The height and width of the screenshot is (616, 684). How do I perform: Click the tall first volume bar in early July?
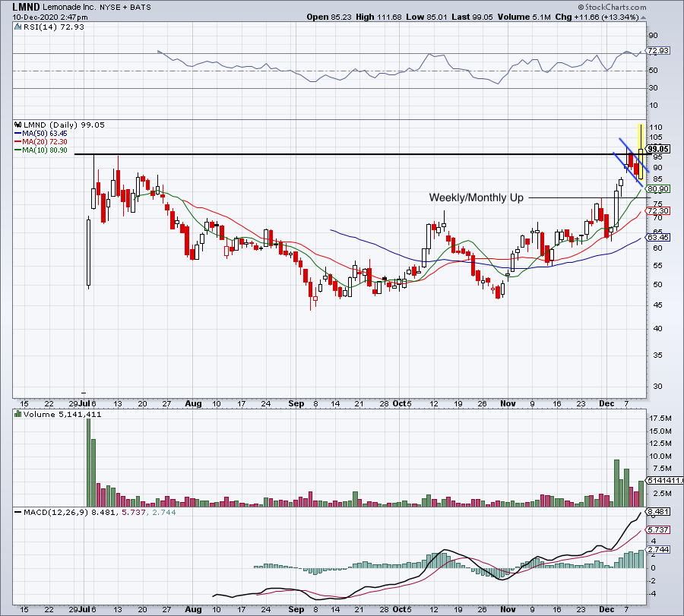coord(89,462)
